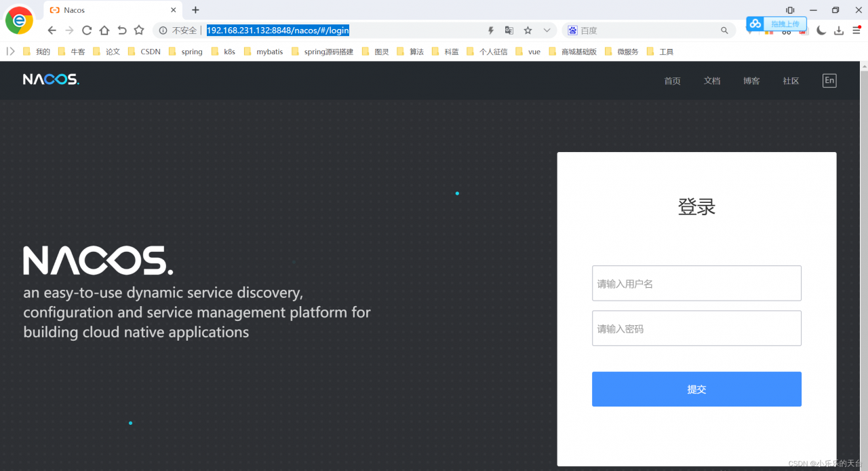868x471 pixels.
Task: Minimize the browser window
Action: [x=813, y=10]
